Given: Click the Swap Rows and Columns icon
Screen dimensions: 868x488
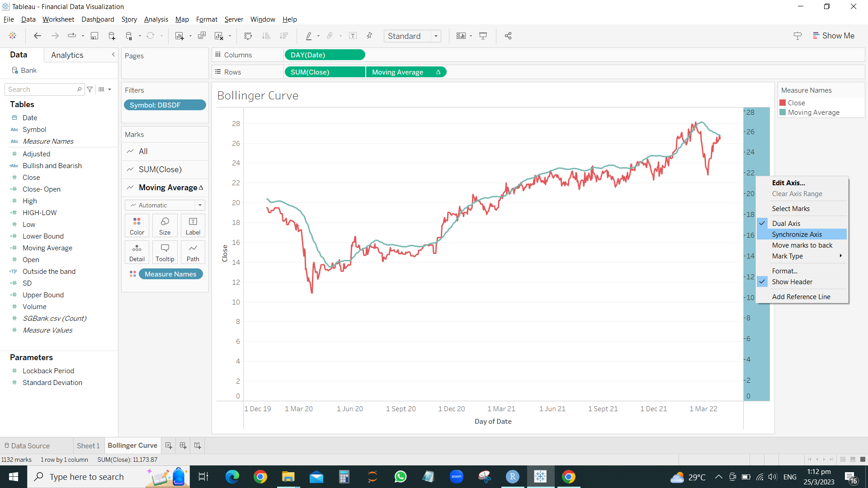Looking at the screenshot, I should tap(248, 36).
